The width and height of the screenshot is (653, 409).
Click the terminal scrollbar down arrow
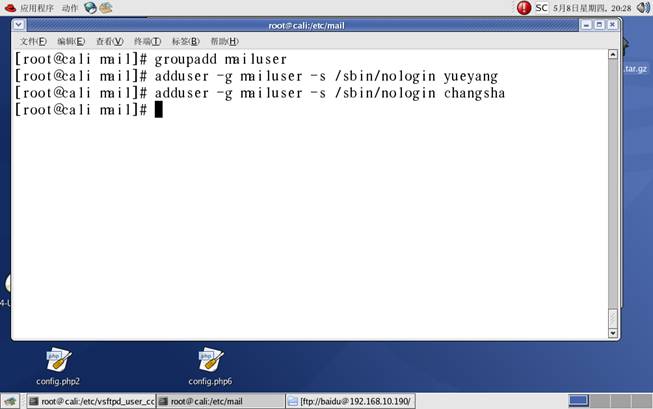tap(613, 332)
